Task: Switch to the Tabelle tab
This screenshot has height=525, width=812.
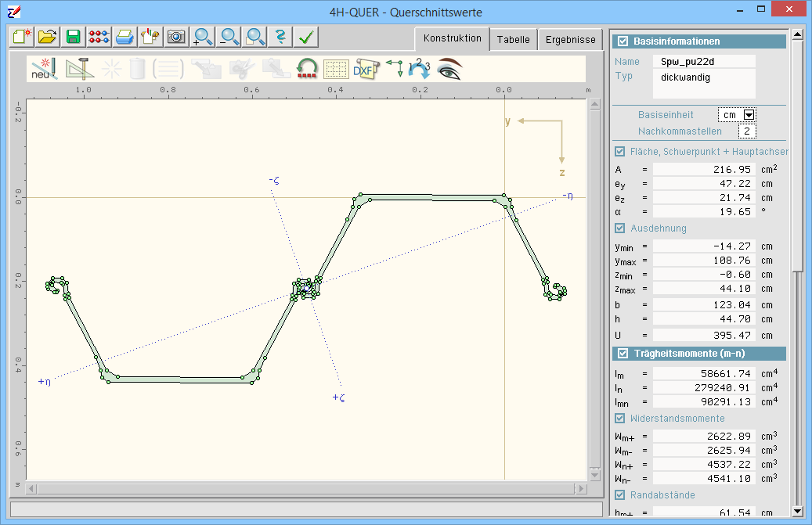Action: point(513,39)
